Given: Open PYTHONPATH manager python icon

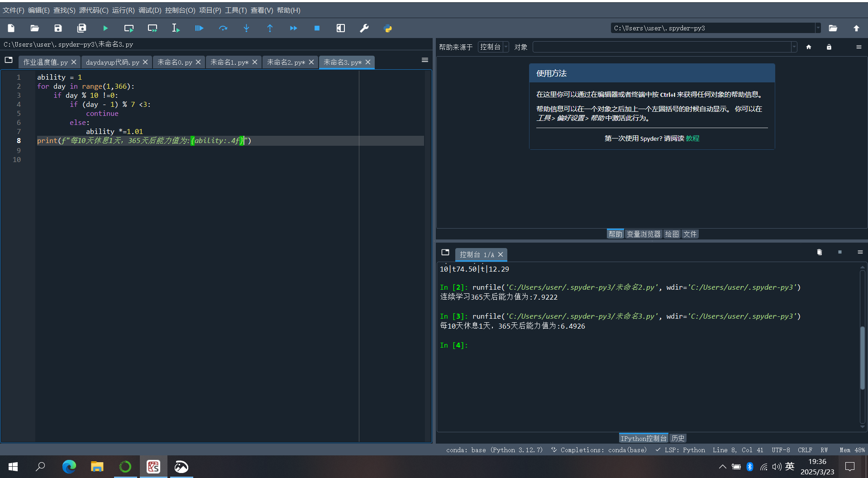Looking at the screenshot, I should point(388,28).
